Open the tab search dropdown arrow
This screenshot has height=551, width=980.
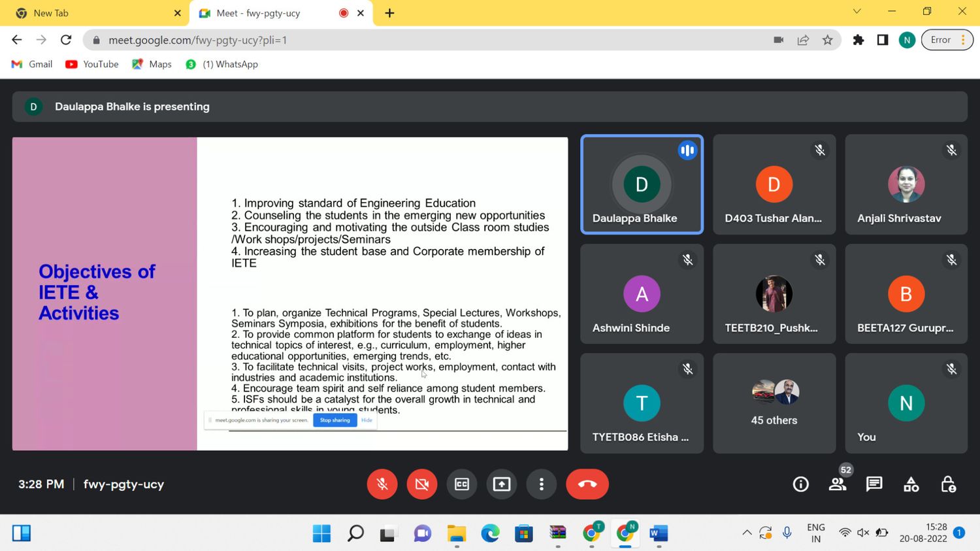coord(857,11)
